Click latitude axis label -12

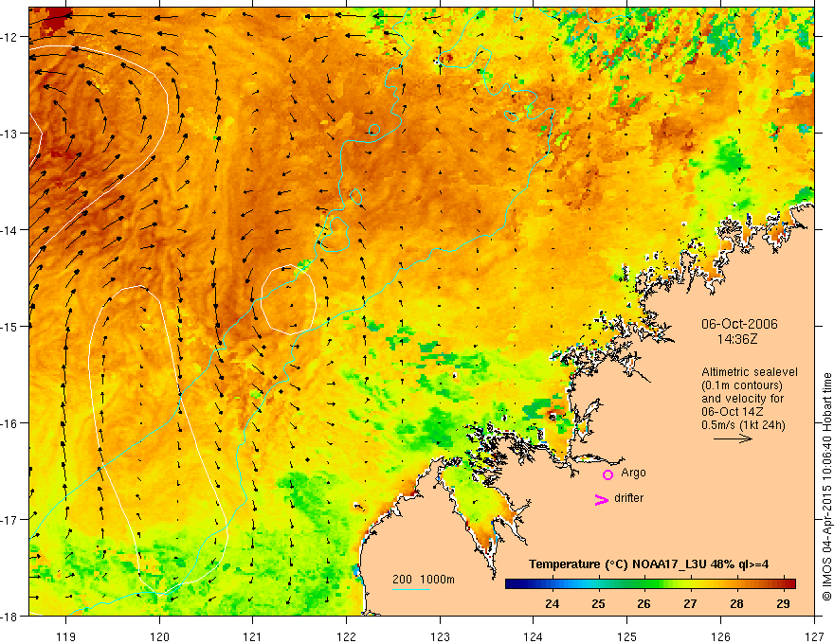(x=10, y=37)
